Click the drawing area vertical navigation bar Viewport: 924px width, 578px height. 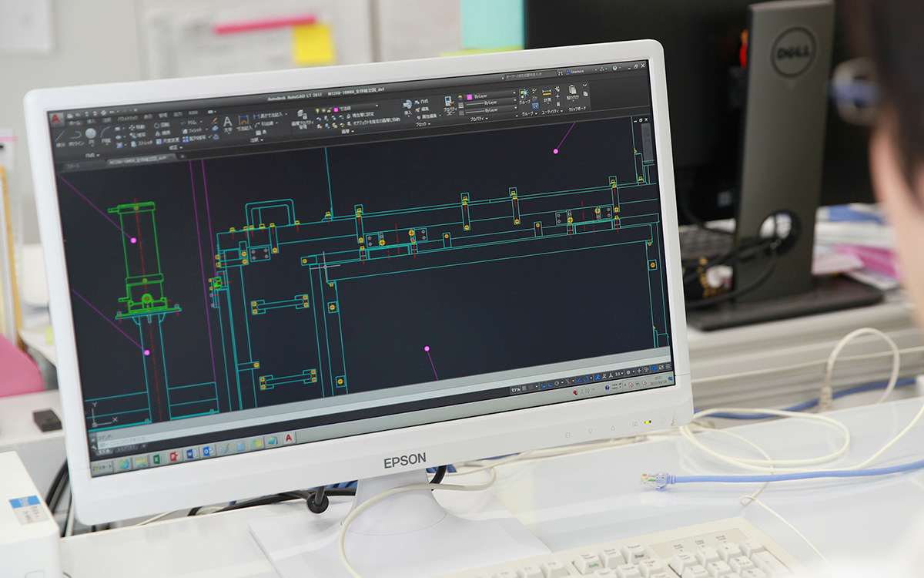click(x=647, y=143)
